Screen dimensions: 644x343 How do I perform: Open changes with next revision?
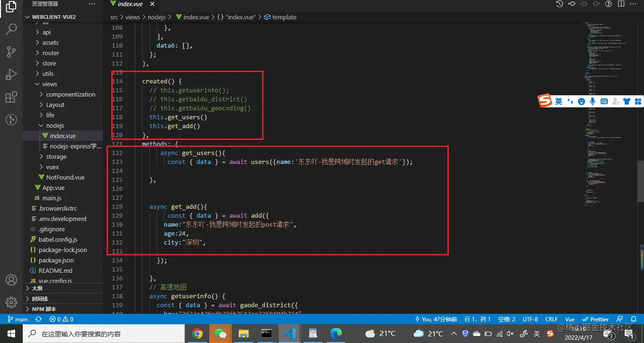click(596, 4)
